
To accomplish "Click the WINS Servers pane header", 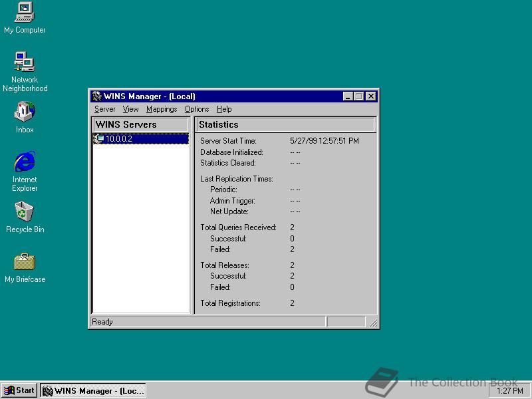I will pyautogui.click(x=140, y=124).
